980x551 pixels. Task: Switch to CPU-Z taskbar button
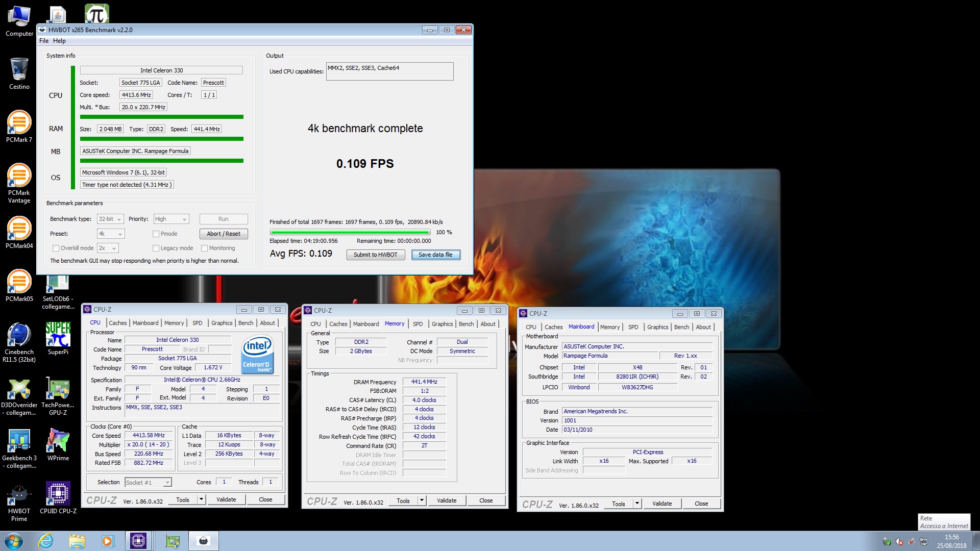pos(138,541)
